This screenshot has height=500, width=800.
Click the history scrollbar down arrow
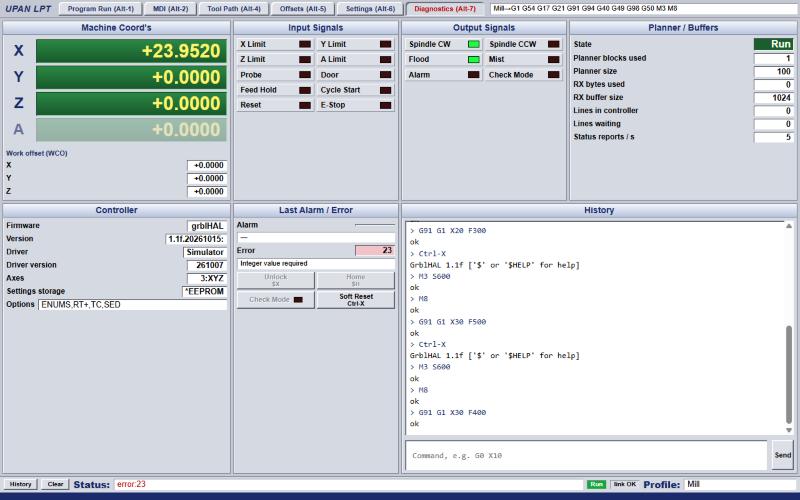click(789, 431)
